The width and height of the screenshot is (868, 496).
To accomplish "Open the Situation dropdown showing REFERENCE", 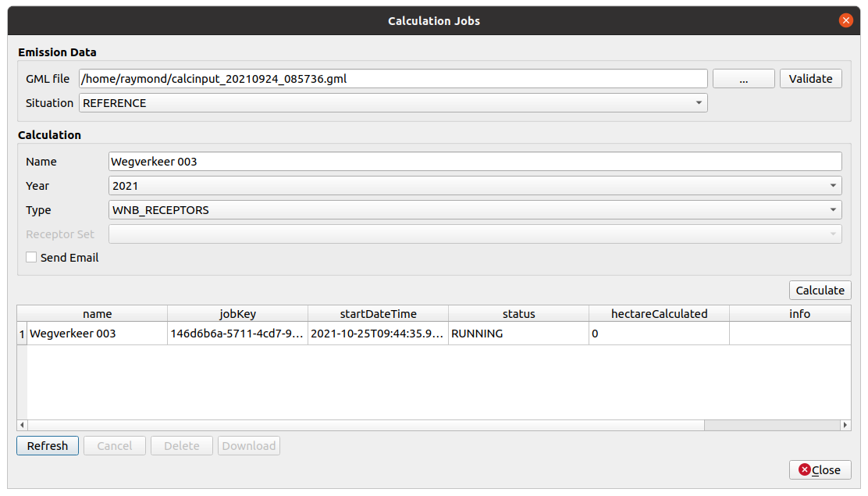I will coord(393,103).
